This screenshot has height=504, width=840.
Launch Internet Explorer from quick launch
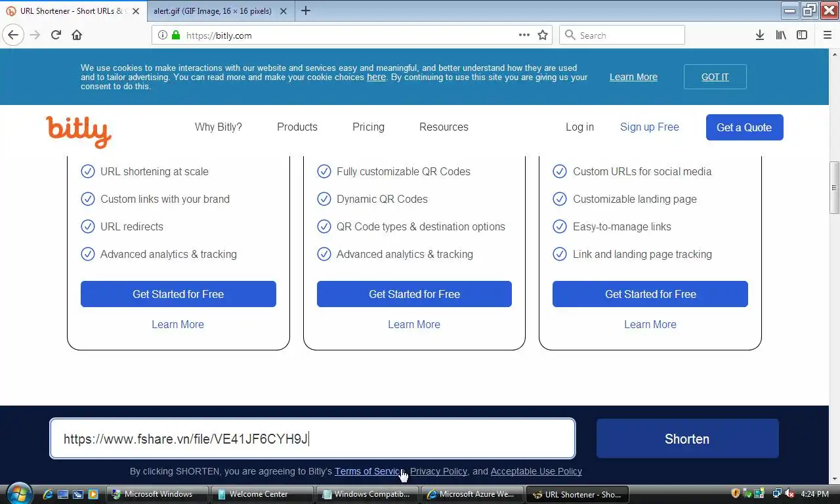[x=48, y=494]
